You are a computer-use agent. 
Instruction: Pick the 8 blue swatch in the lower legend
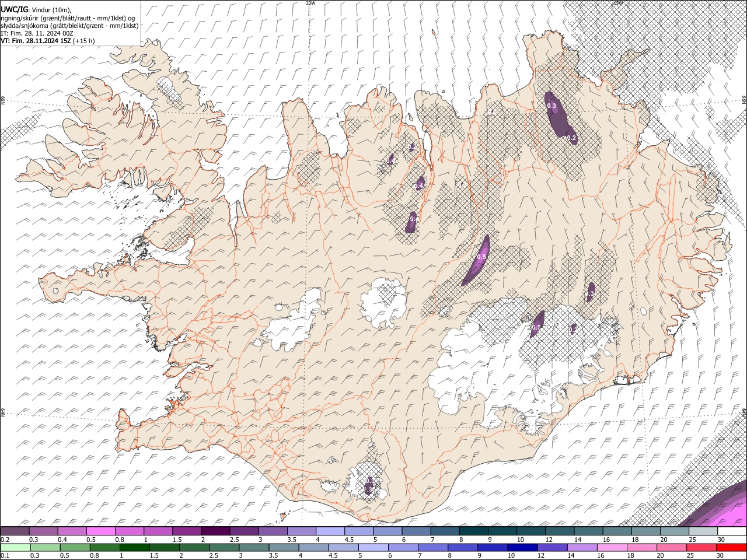tap(462, 547)
